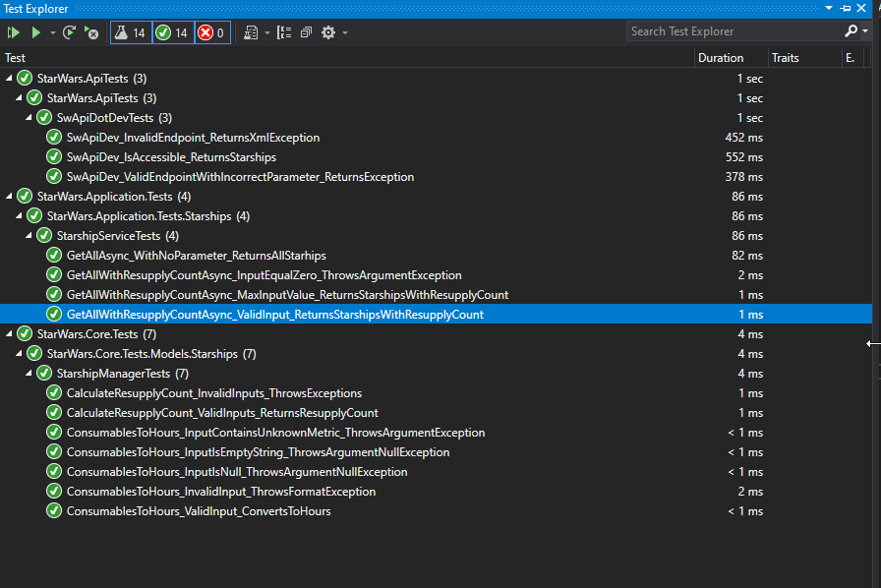Sort by the Duration column header
Image resolution: width=881 pixels, height=588 pixels.
pos(731,58)
